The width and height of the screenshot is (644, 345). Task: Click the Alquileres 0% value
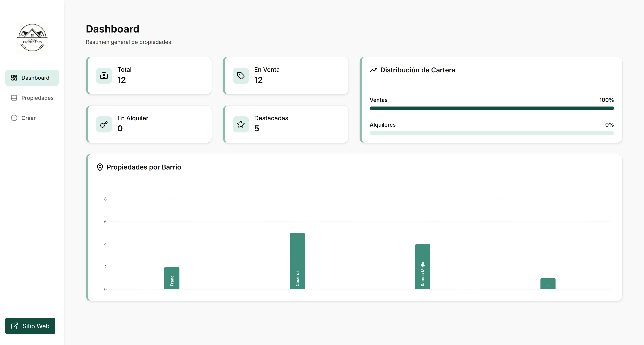[609, 125]
